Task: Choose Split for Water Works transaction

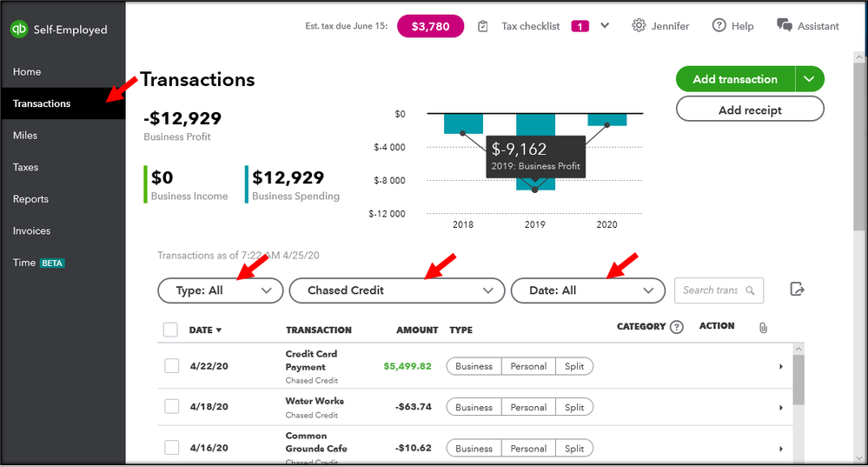Action: point(574,407)
